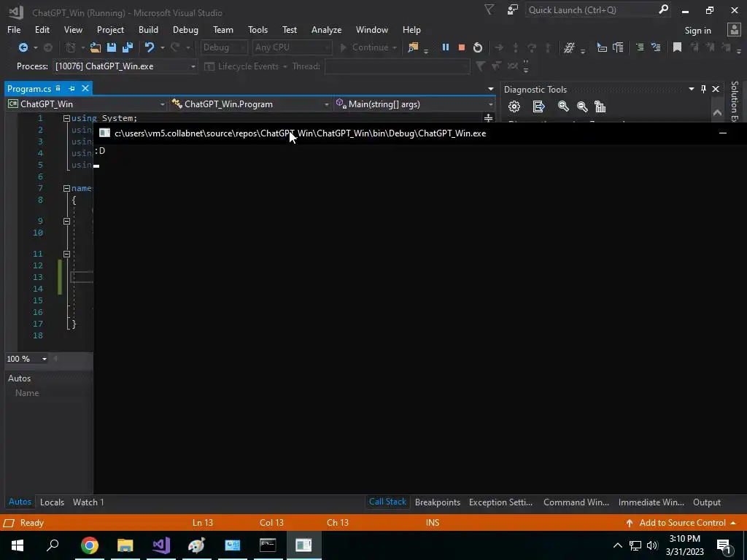Click the Comment Out Lines toolbar icon

pyautogui.click(x=640, y=47)
